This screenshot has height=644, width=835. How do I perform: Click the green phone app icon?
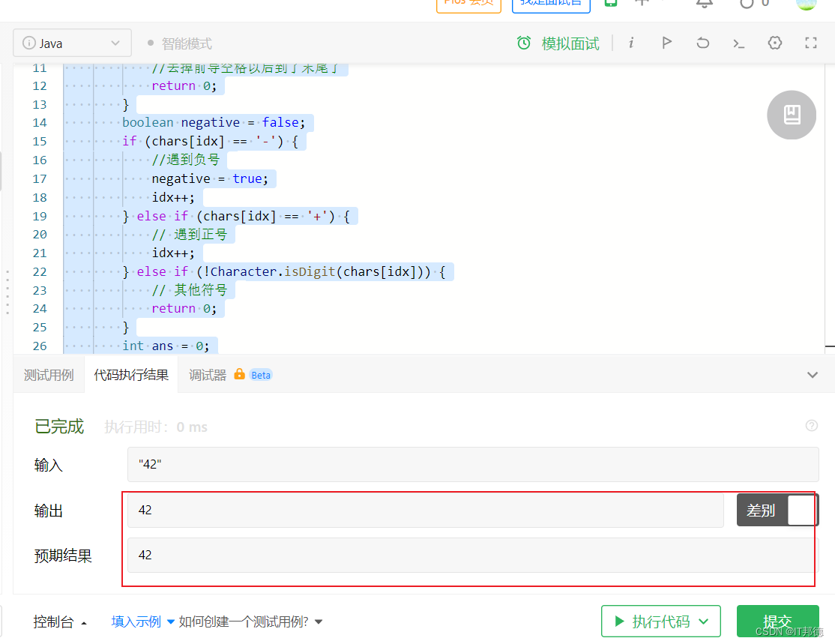pyautogui.click(x=611, y=3)
